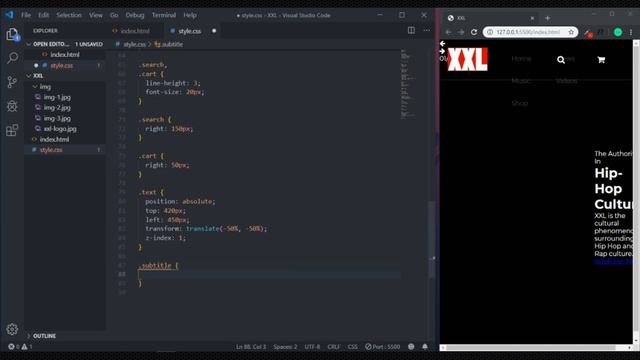Open Help menu
This screenshot has width=640, height=360.
click(x=190, y=15)
